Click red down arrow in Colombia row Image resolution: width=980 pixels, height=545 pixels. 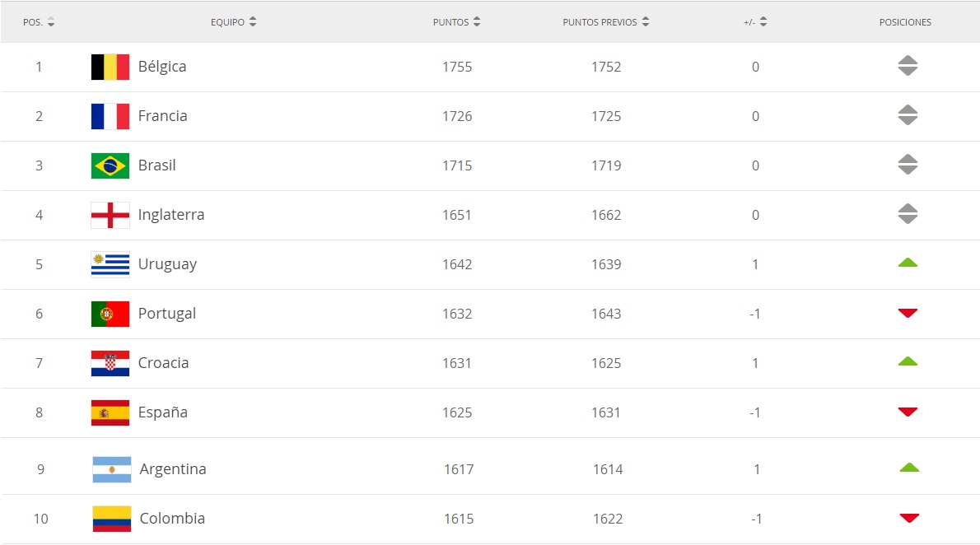[x=908, y=519]
